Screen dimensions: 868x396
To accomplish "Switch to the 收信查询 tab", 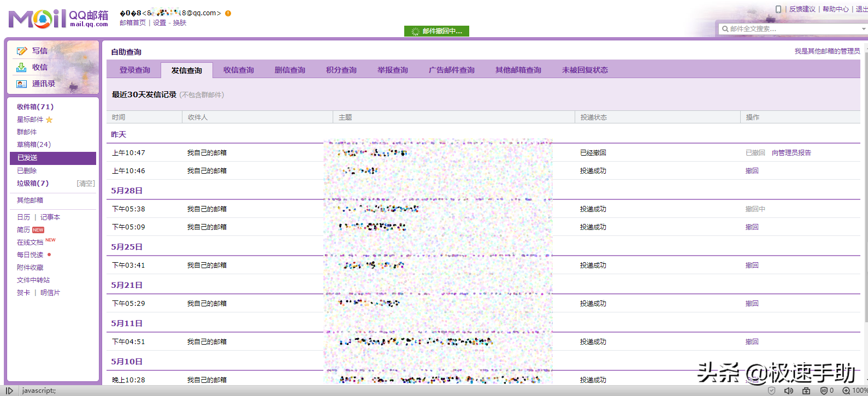I will 239,70.
